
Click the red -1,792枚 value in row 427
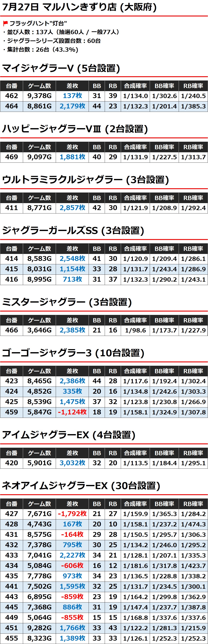(72, 514)
